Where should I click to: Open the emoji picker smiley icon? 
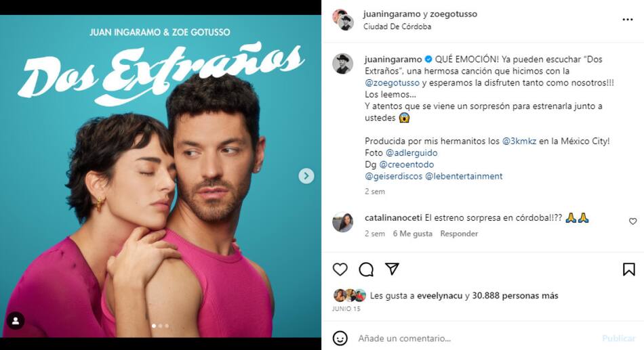pyautogui.click(x=340, y=338)
